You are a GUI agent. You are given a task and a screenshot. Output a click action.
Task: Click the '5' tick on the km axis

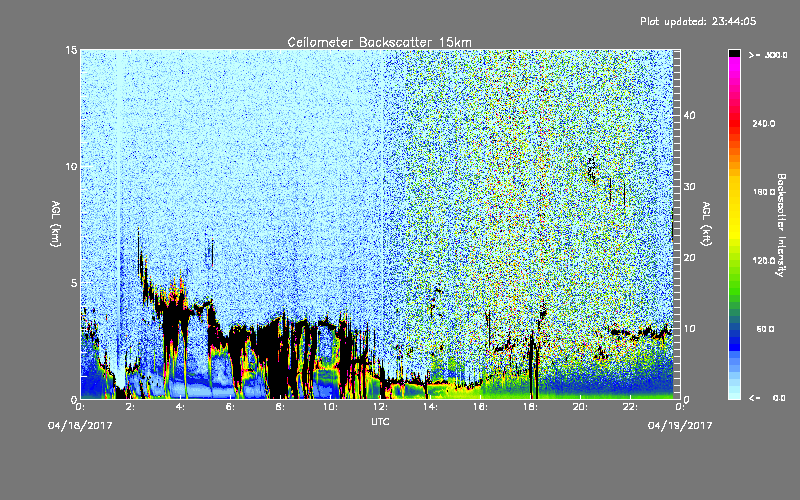coord(74,283)
